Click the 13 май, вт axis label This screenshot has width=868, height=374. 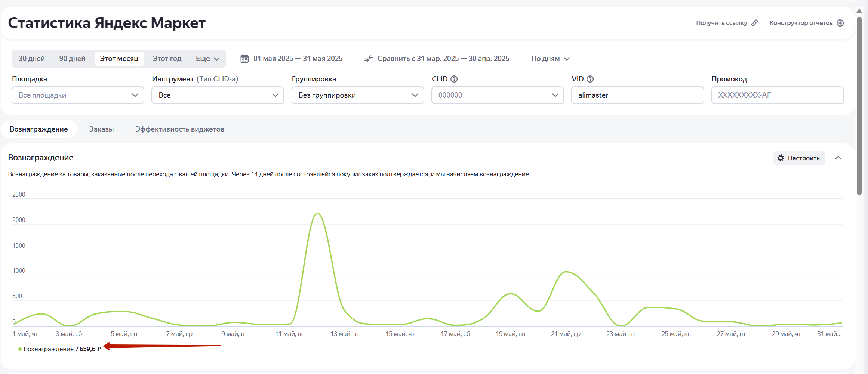pyautogui.click(x=345, y=334)
